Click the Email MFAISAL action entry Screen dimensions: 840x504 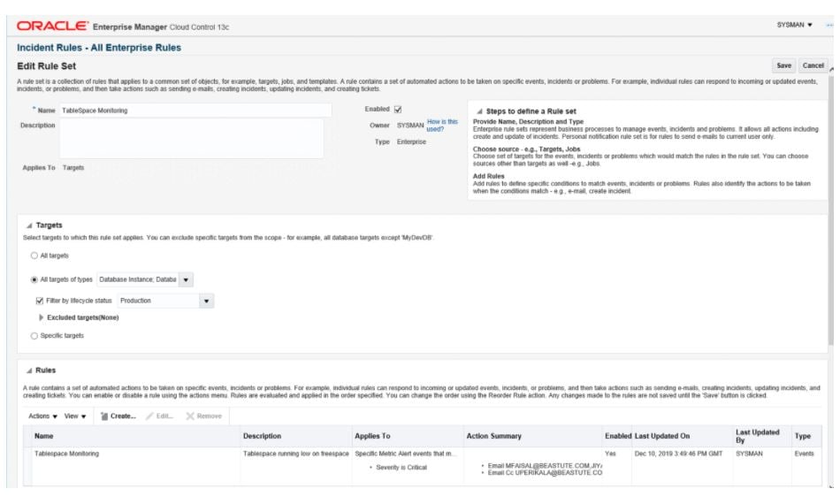[x=545, y=466]
